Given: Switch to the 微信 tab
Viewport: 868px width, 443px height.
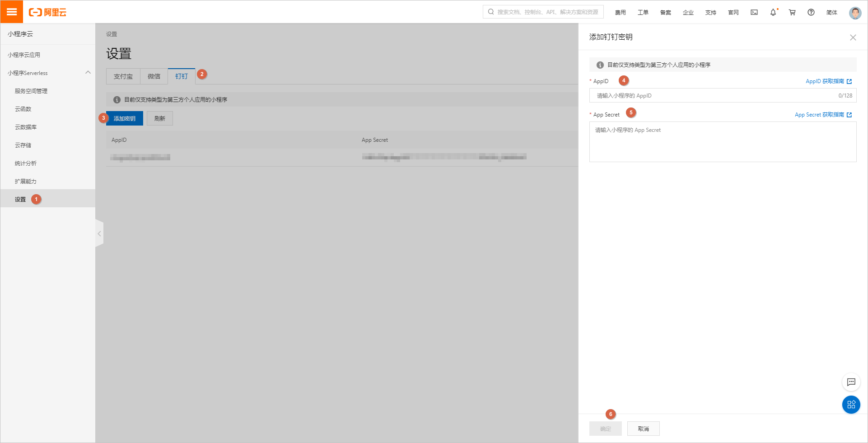Looking at the screenshot, I should coord(154,76).
